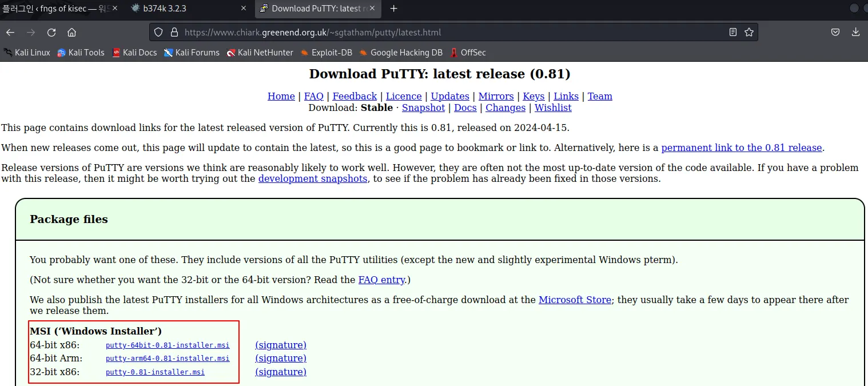Open the Kali Forums bookmark
Viewport: 868px width, 386px height.
tap(192, 52)
